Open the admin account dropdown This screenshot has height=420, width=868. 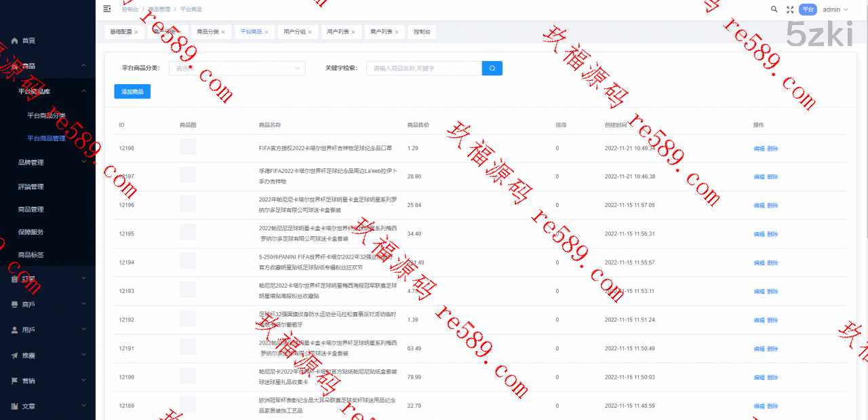tap(835, 9)
